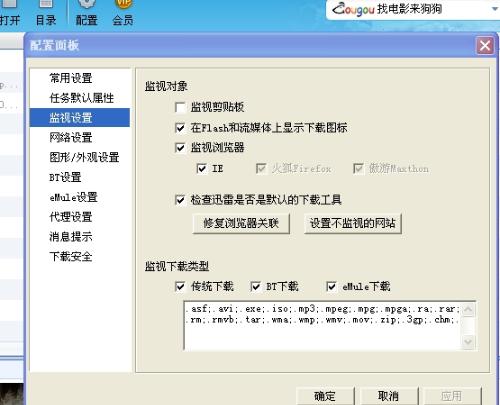Click inside the file extensions text box
The image size is (500, 405).
[x=323, y=326]
